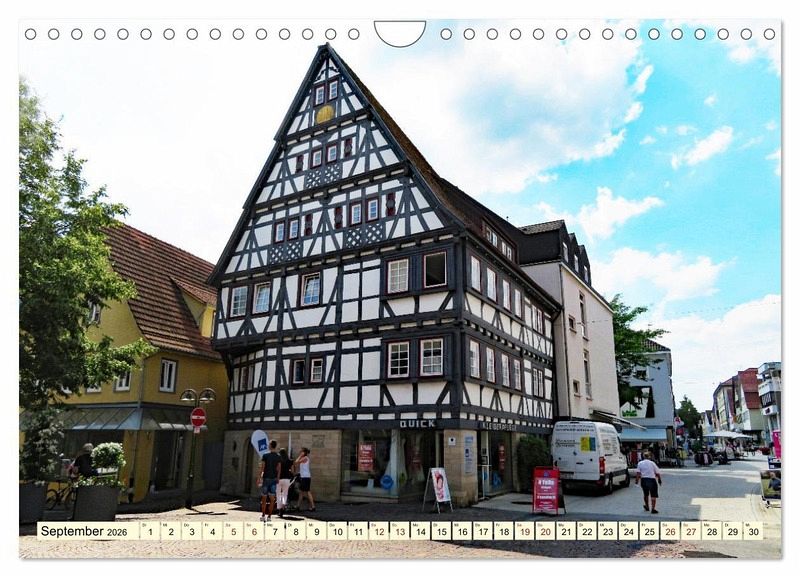Select day 1 in the calendar strip
800x577 pixels.
[149, 531]
